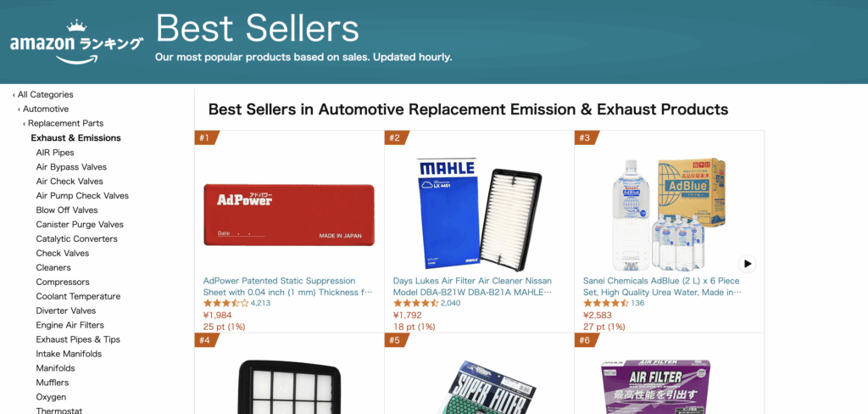Screen dimensions: 868x414
Task: Go back to All Categories
Action: [45, 95]
